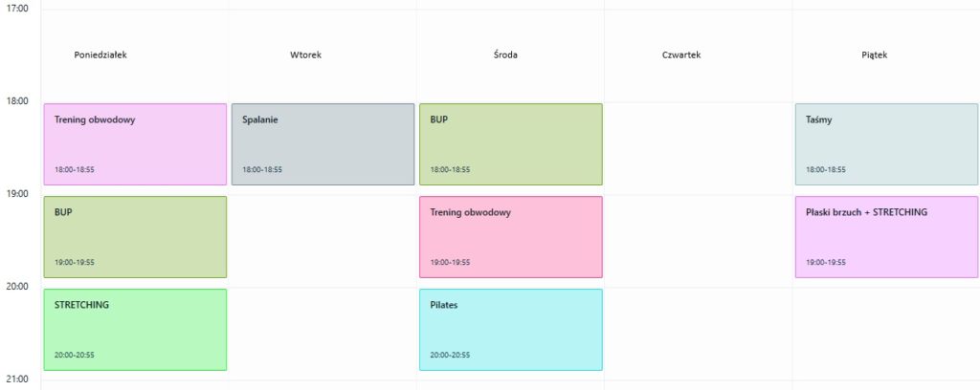Click the 17:00 label on the time axis
980x390 pixels.
18,8
